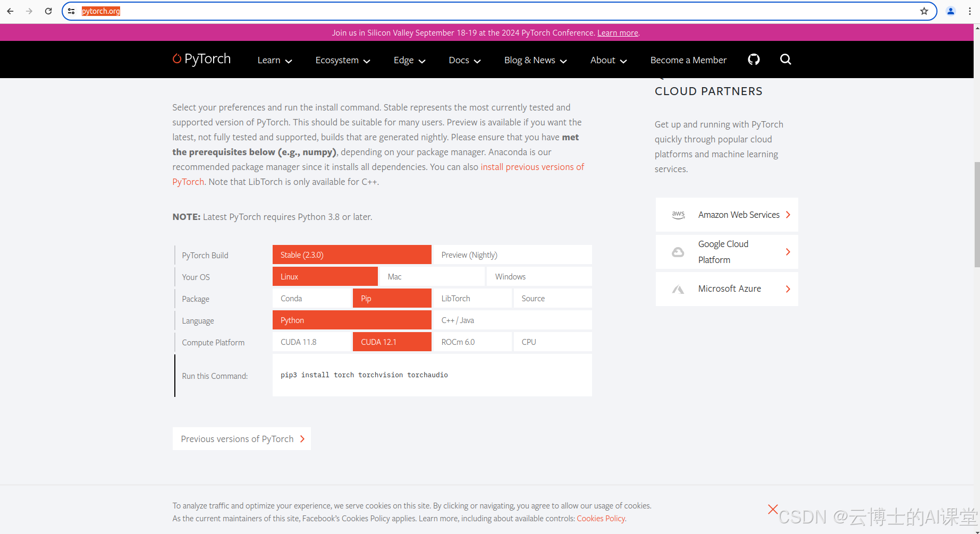The image size is (980, 534).
Task: Open the browser three-dot menu
Action: coord(970,11)
